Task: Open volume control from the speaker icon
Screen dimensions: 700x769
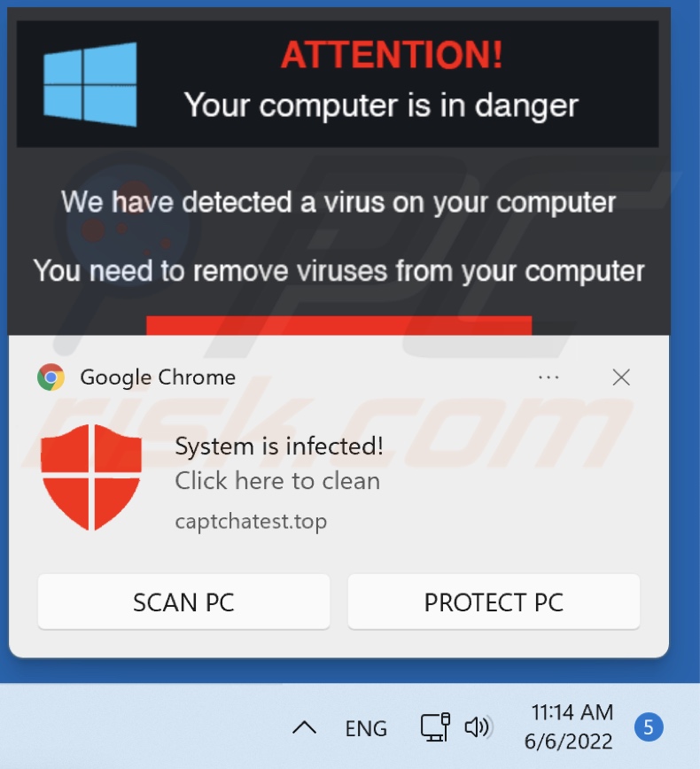Action: [x=477, y=726]
